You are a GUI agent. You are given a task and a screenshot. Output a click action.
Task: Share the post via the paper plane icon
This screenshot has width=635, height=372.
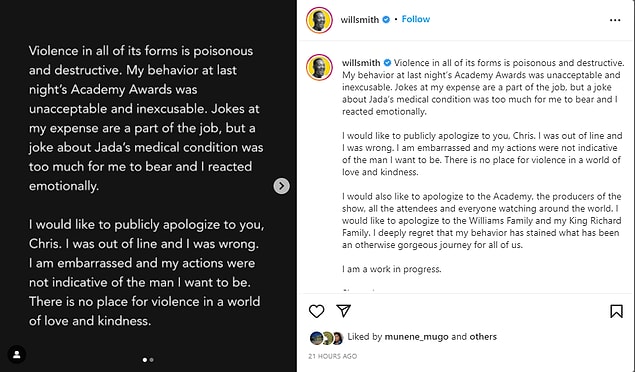(x=343, y=310)
